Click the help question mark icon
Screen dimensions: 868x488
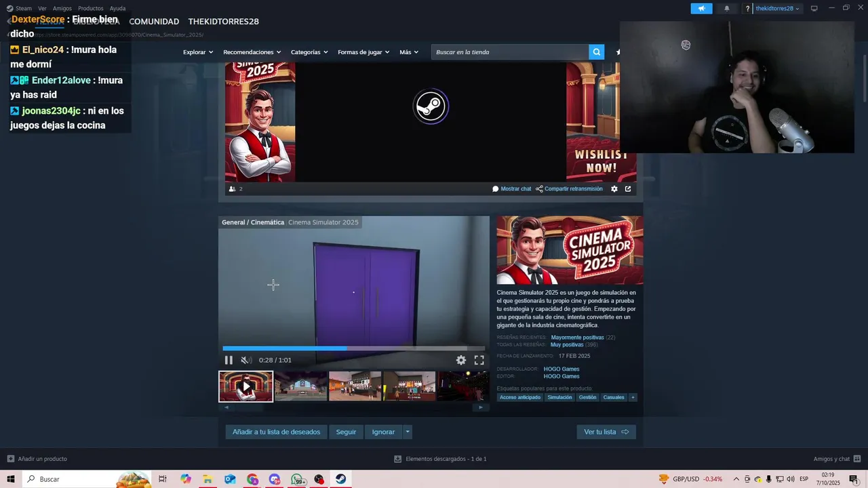point(747,9)
